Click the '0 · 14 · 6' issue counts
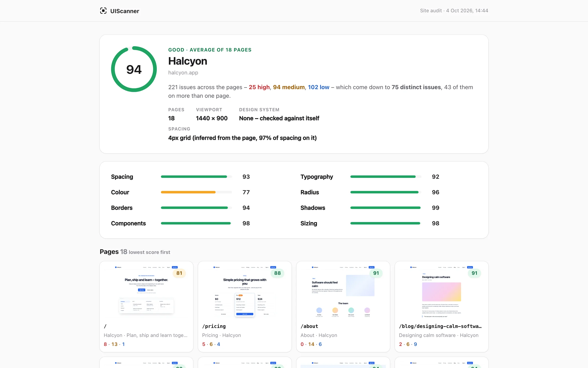The image size is (588, 368). point(311,344)
